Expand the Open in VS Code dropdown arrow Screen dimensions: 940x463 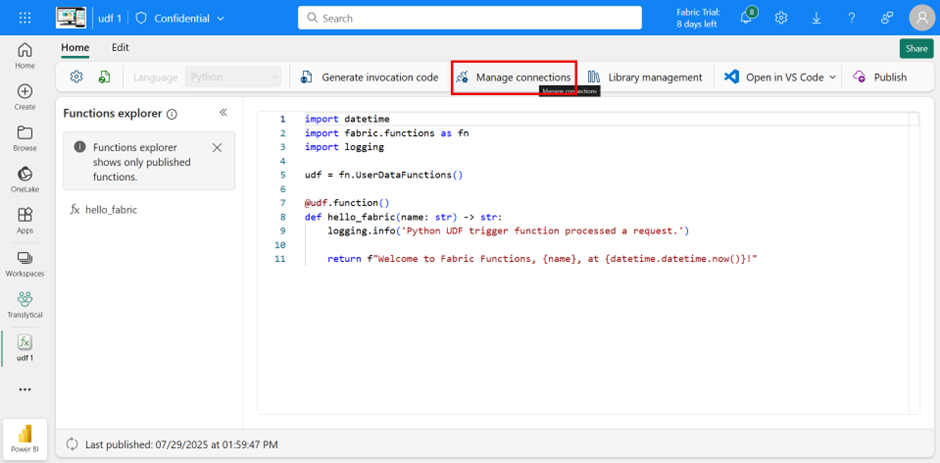(833, 77)
